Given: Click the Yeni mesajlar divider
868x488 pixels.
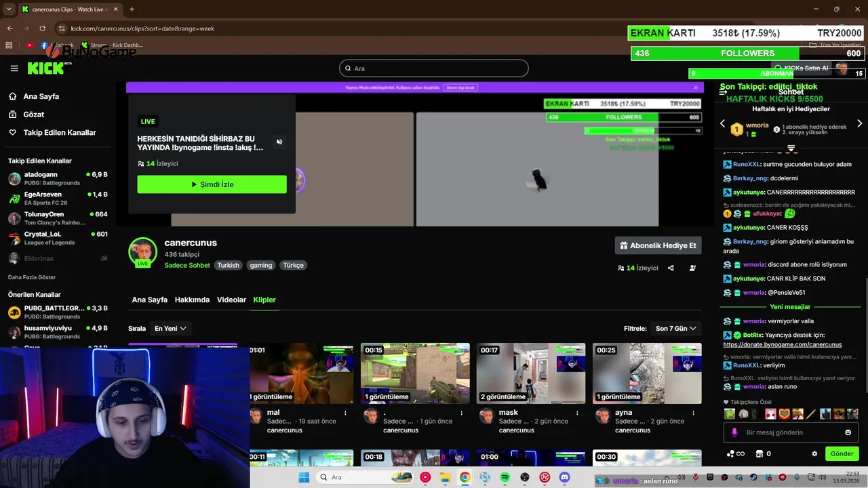Looking at the screenshot, I should pos(790,307).
